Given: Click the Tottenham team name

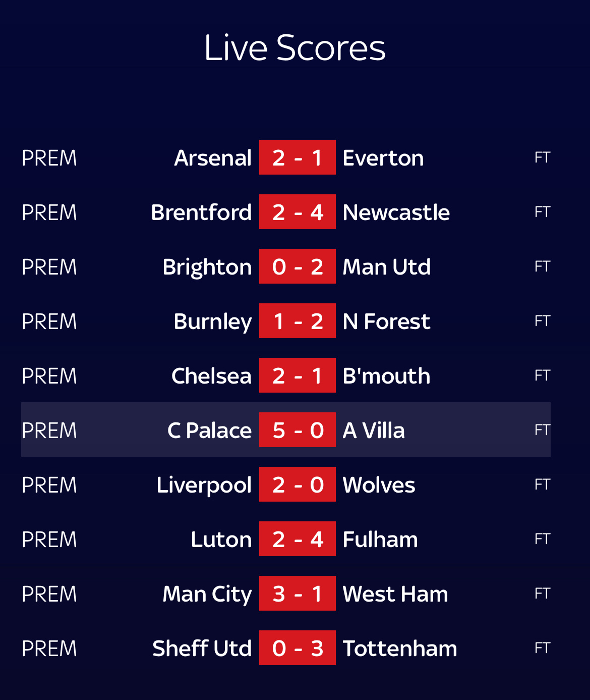Looking at the screenshot, I should [x=399, y=649].
